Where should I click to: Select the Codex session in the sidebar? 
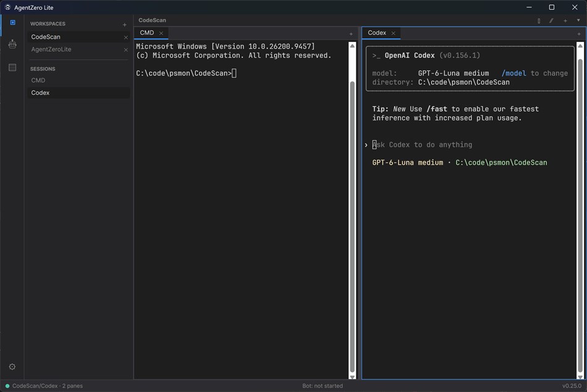click(78, 93)
